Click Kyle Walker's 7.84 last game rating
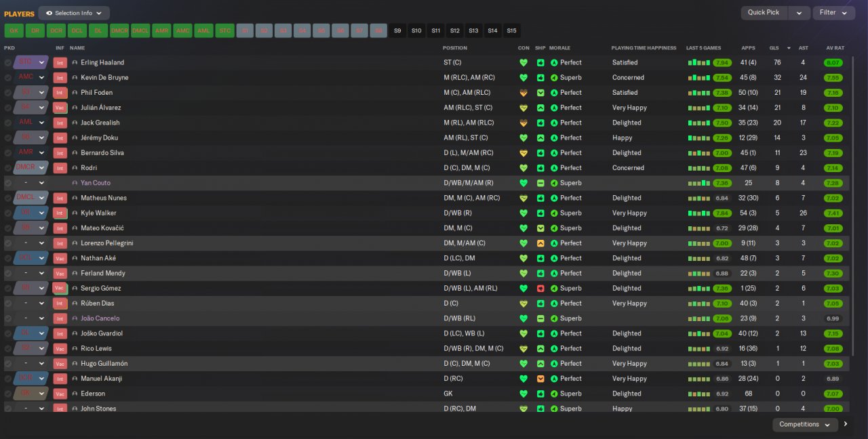Image resolution: width=868 pixels, height=439 pixels. (722, 213)
